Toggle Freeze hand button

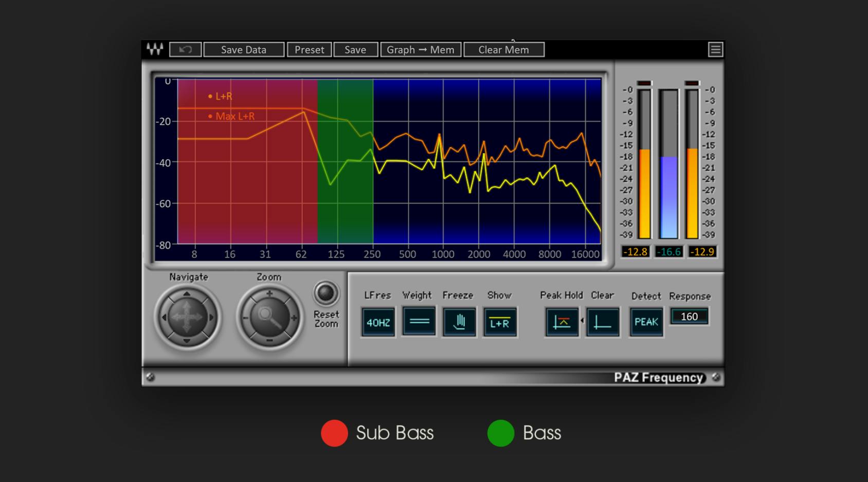pyautogui.click(x=460, y=322)
